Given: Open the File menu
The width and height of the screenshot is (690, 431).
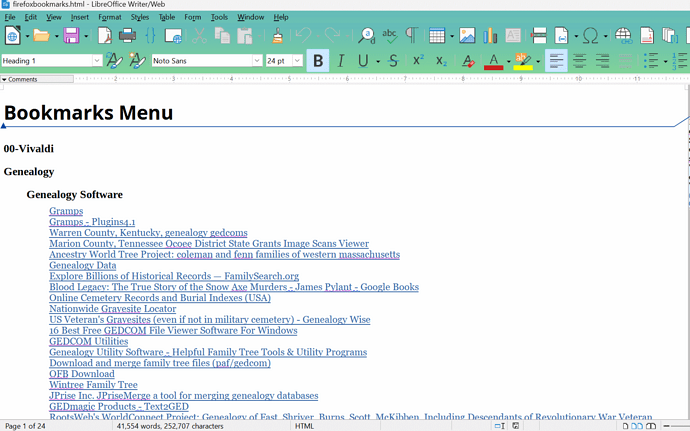Looking at the screenshot, I should (10, 17).
